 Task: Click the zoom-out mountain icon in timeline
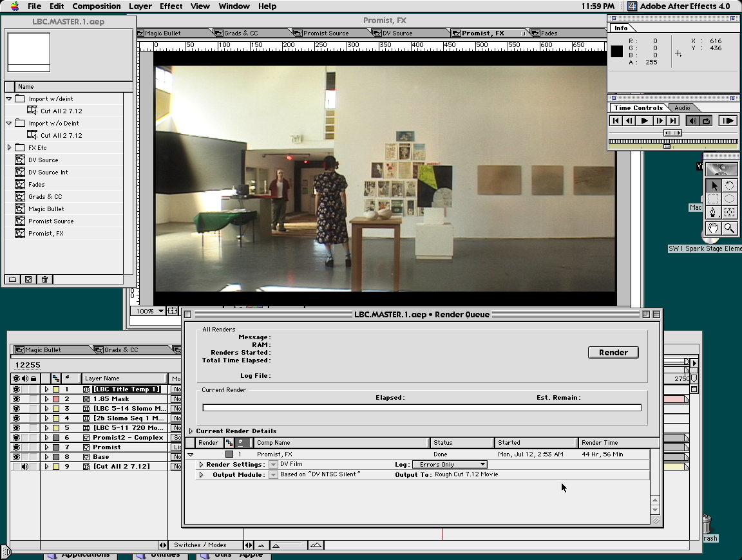(x=261, y=545)
